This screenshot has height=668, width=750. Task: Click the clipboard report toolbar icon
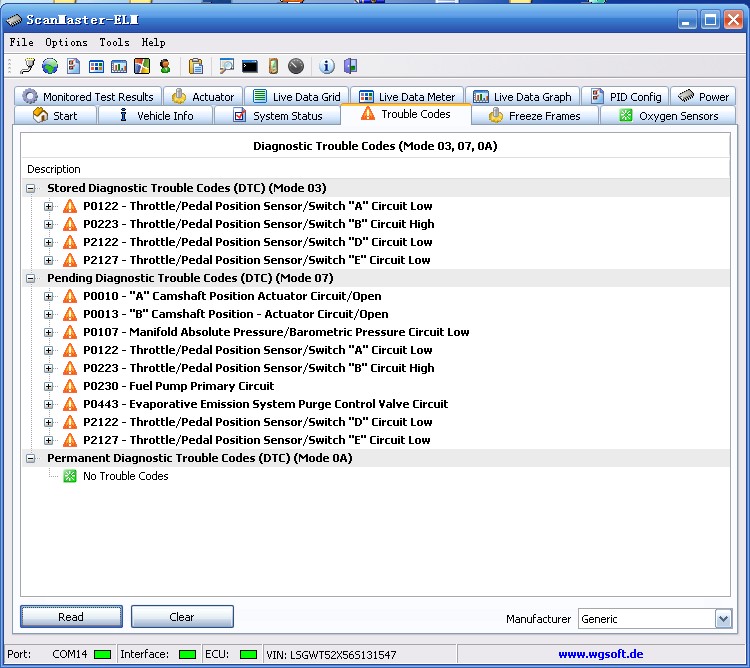196,66
